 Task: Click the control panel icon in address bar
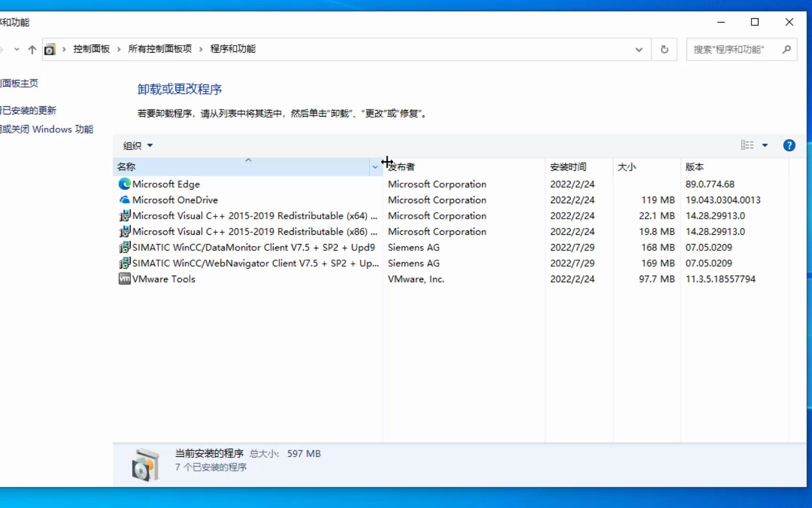tap(50, 49)
